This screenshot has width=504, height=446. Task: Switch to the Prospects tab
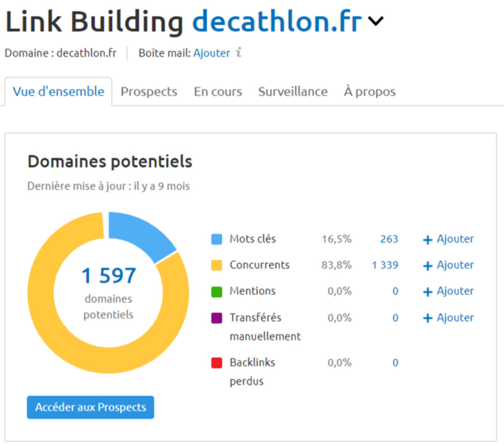(x=149, y=92)
